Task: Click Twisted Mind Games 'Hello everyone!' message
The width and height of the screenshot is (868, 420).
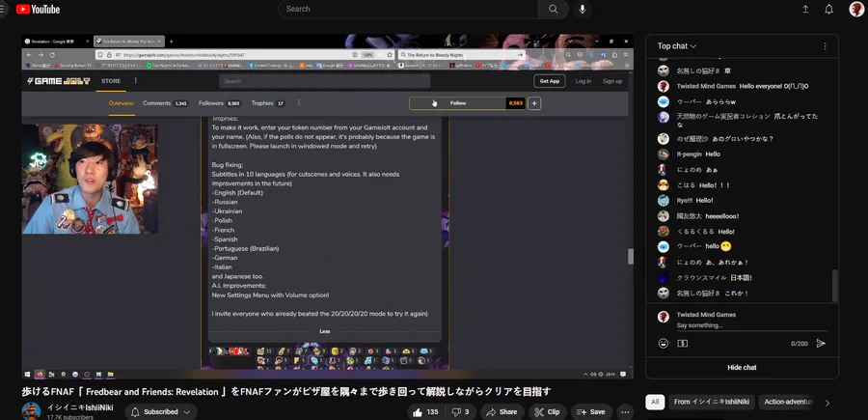Action: point(773,87)
